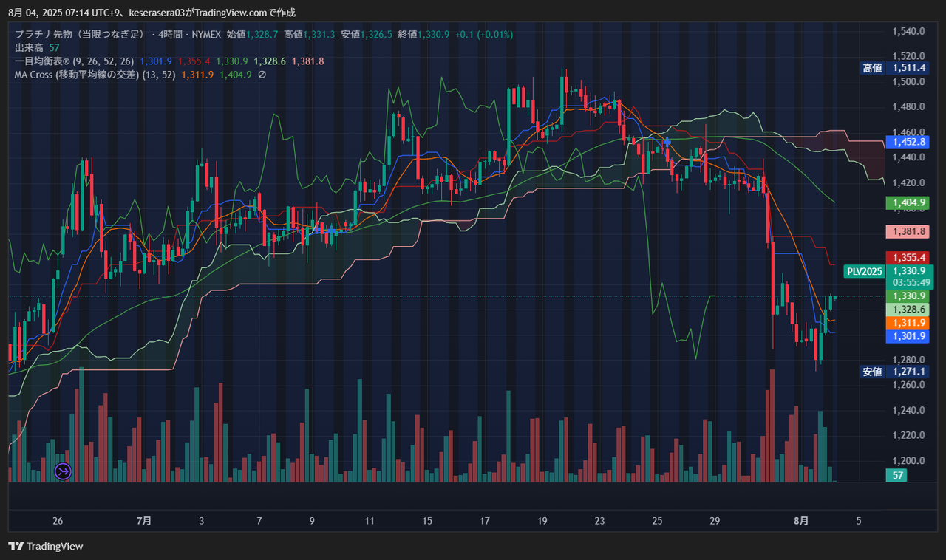Viewport: 946px width, 560px height.
Task: Click the 安値 1,271.1 low marker on price axis
Action: [894, 372]
